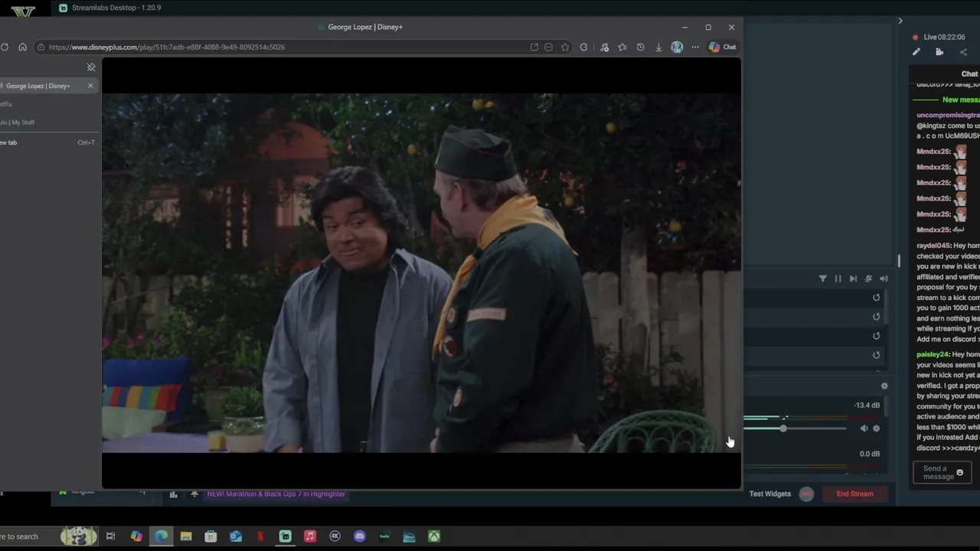Open Xbox app from the taskbar
This screenshot has height=551, width=980.
pyautogui.click(x=434, y=536)
